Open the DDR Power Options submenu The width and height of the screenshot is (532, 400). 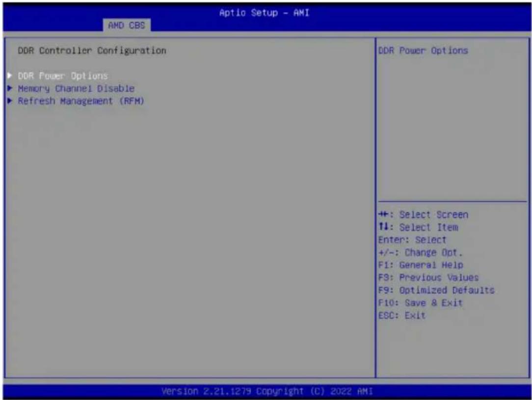tap(63, 76)
